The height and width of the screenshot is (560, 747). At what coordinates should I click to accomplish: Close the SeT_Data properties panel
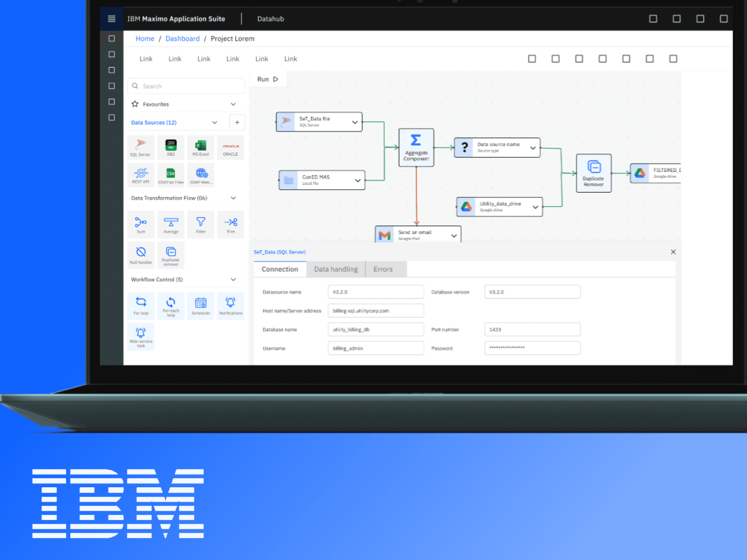[673, 252]
